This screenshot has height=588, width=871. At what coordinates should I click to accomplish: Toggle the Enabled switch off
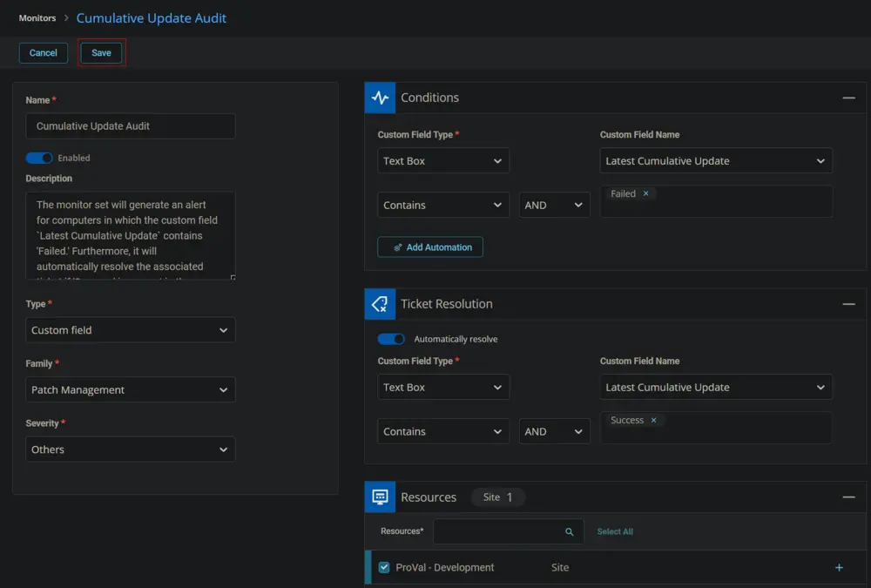point(39,158)
